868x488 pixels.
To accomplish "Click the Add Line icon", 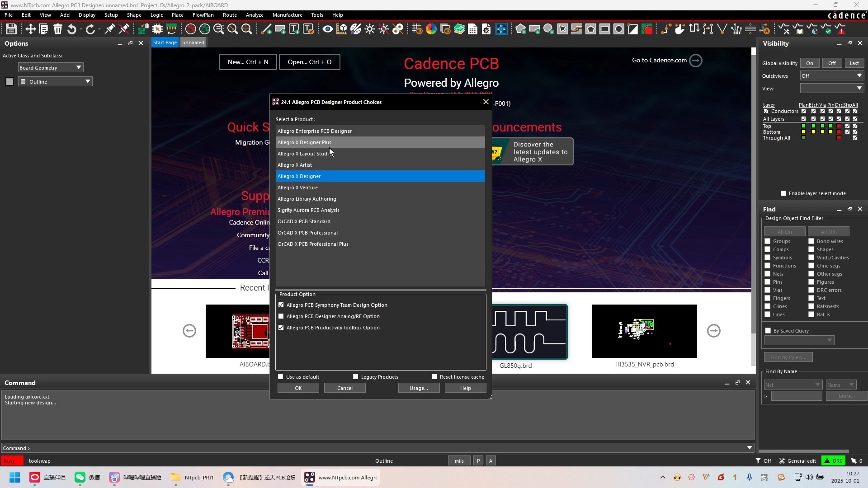I will click(x=266, y=29).
